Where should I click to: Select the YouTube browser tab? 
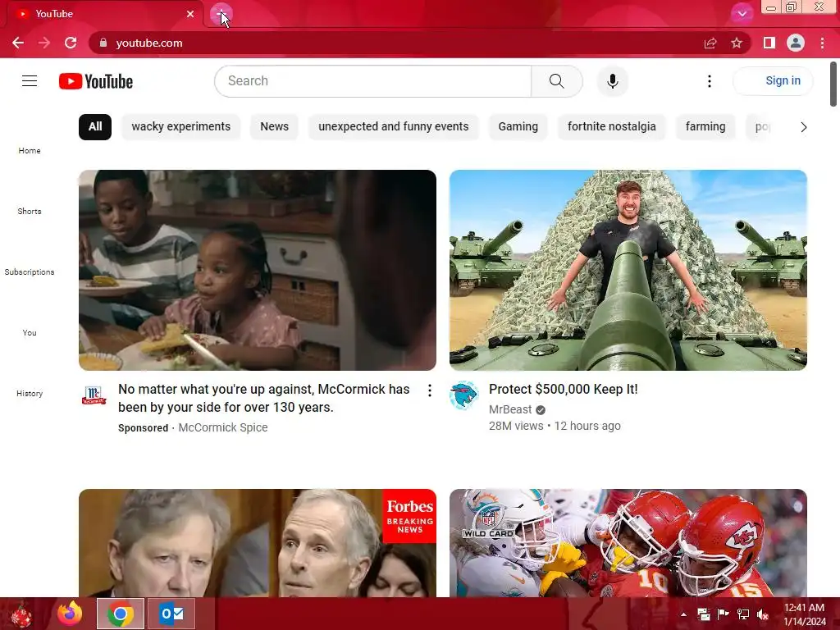click(x=104, y=14)
